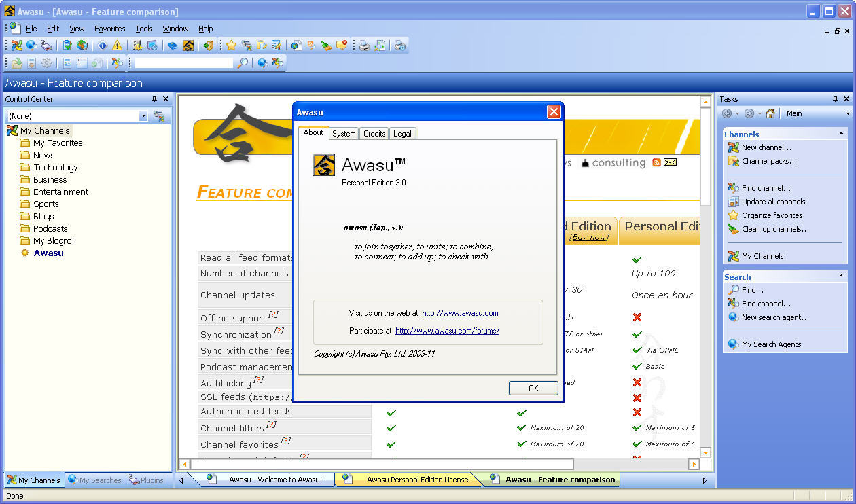Switch to Credits tab in Awasu dialog

coord(374,134)
